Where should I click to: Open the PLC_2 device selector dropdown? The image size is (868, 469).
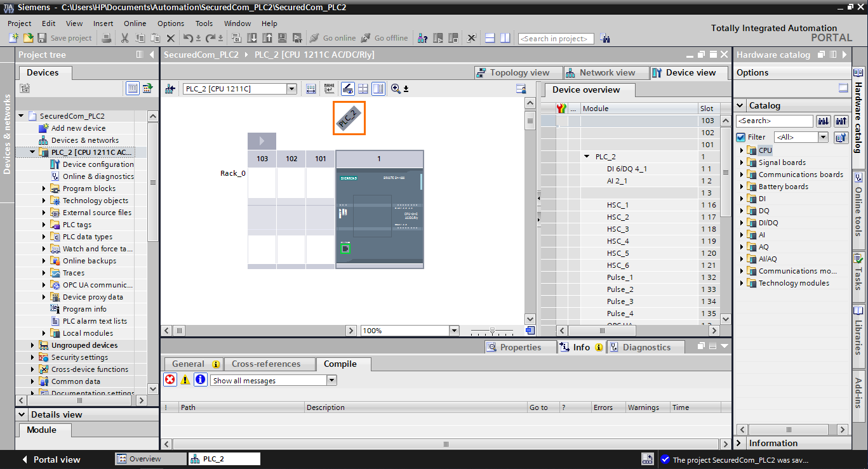[x=291, y=89]
